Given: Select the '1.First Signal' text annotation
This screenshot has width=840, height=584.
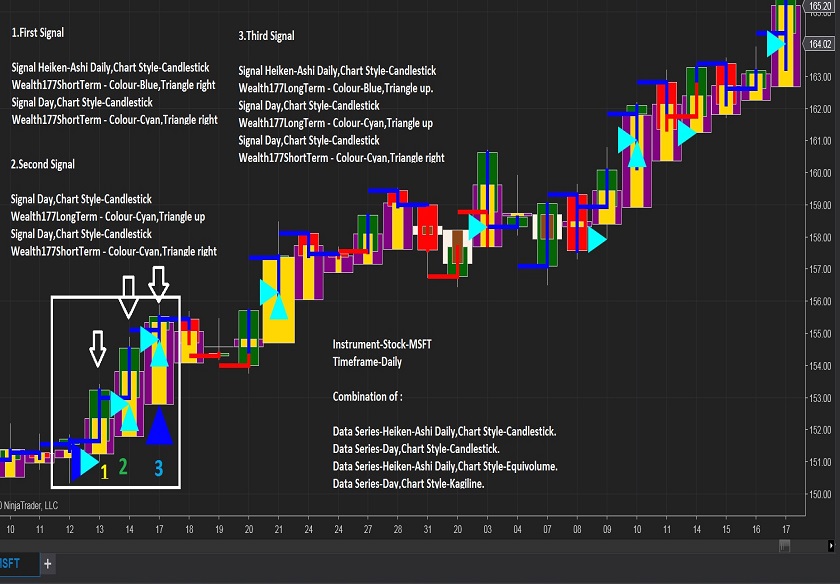Looking at the screenshot, I should 38,33.
